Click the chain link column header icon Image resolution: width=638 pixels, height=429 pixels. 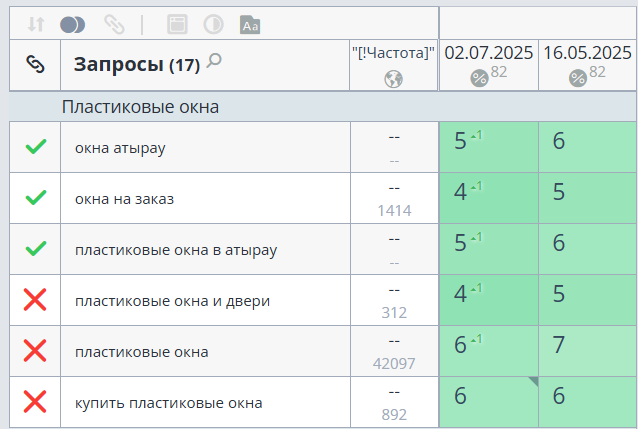pyautogui.click(x=35, y=64)
